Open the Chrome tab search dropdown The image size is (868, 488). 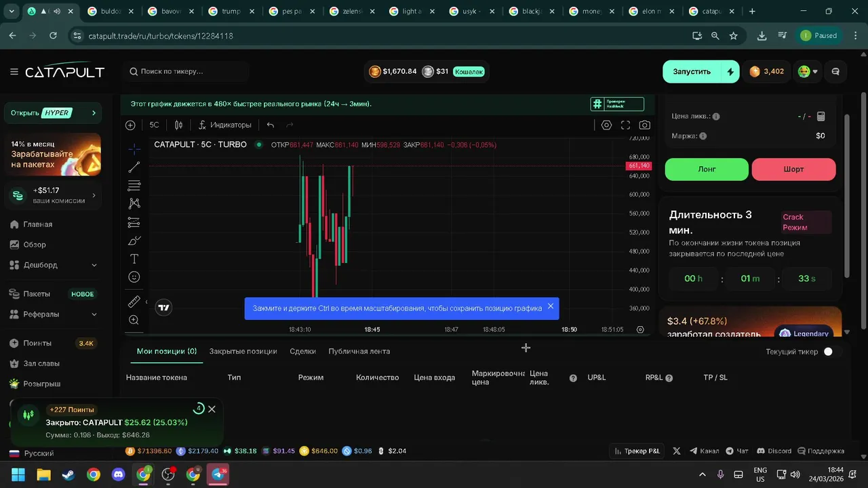(x=12, y=12)
